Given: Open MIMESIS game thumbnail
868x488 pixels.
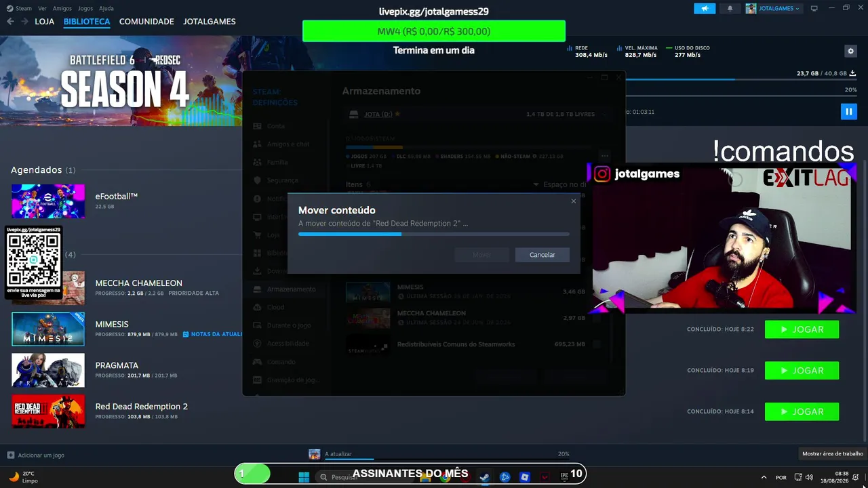Looking at the screenshot, I should 48,329.
